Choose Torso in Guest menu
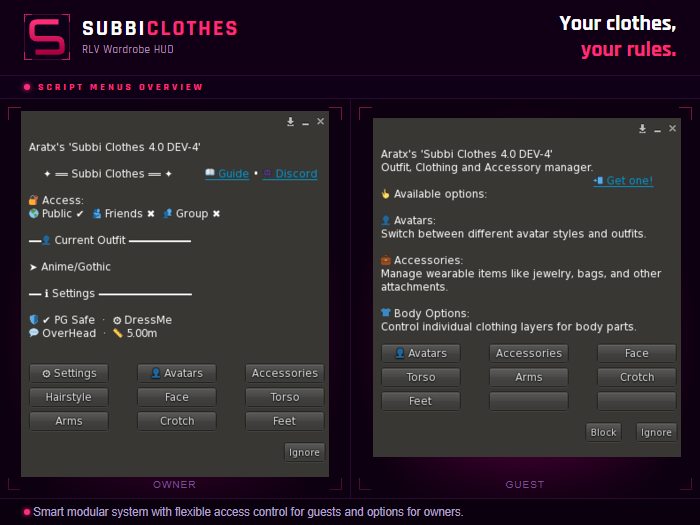The height and width of the screenshot is (525, 700). (421, 378)
